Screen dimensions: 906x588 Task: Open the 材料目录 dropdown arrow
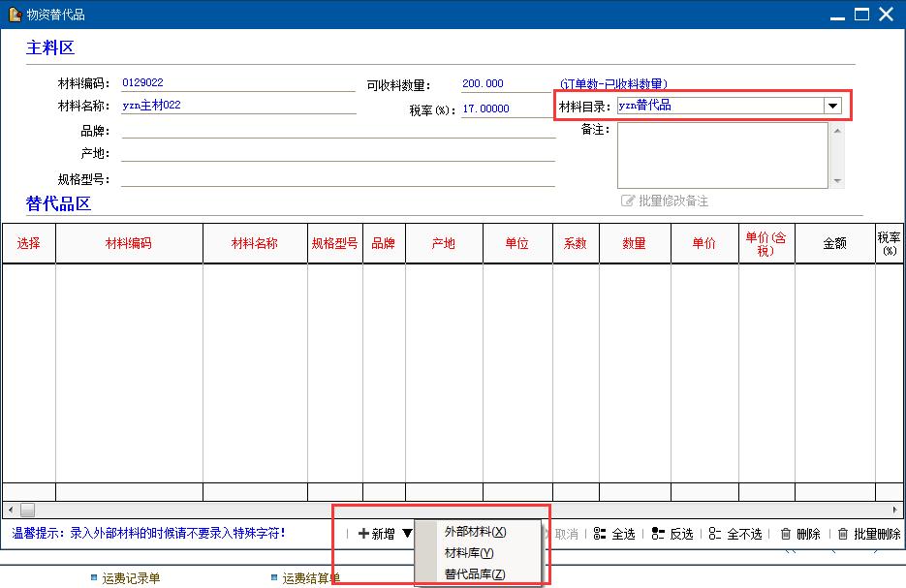point(832,106)
